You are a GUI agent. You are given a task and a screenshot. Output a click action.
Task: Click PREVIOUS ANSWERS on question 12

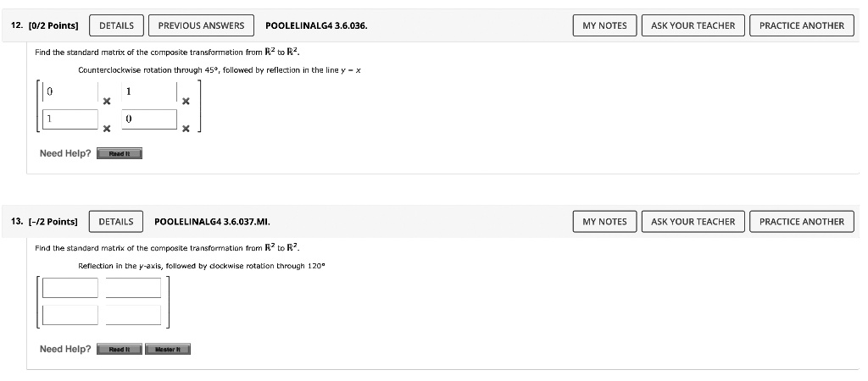[201, 25]
